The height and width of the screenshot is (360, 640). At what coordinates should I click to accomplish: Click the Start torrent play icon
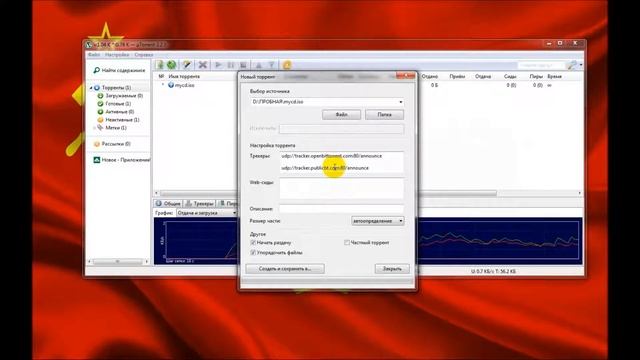pos(218,65)
